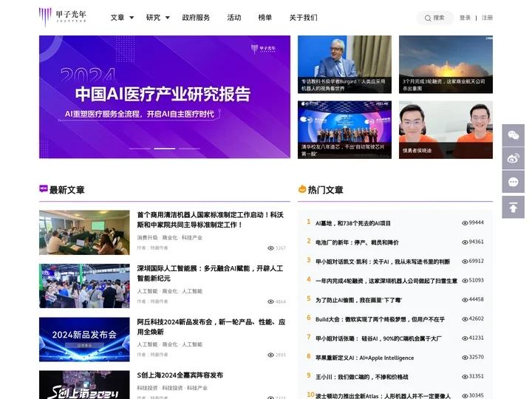Click the hot flame icon beside 热门文章

coord(302,189)
